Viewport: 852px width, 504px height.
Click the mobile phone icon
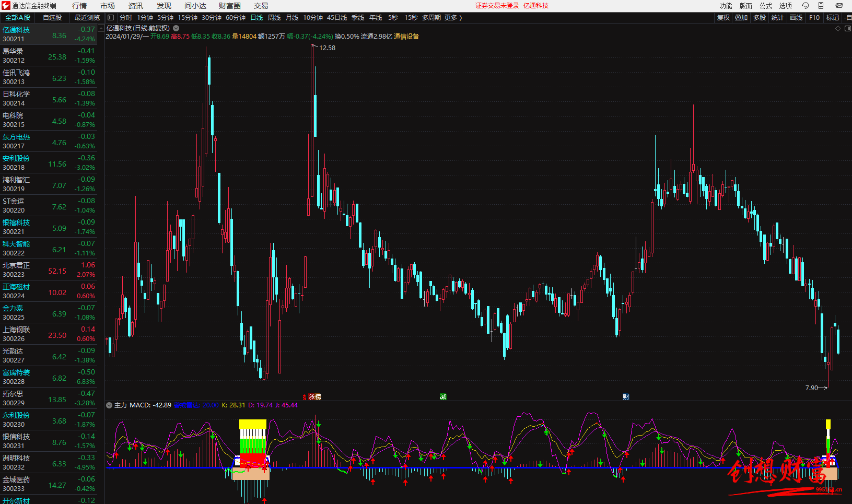[821, 6]
